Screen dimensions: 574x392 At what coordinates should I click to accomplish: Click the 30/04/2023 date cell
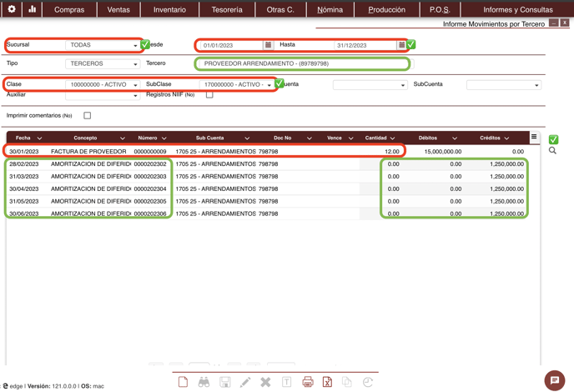point(24,188)
